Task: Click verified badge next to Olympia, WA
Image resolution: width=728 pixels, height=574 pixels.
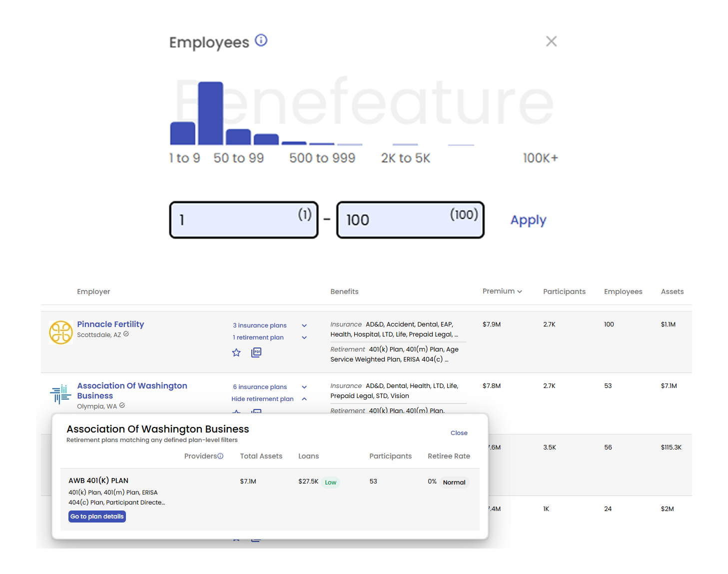Action: click(122, 405)
